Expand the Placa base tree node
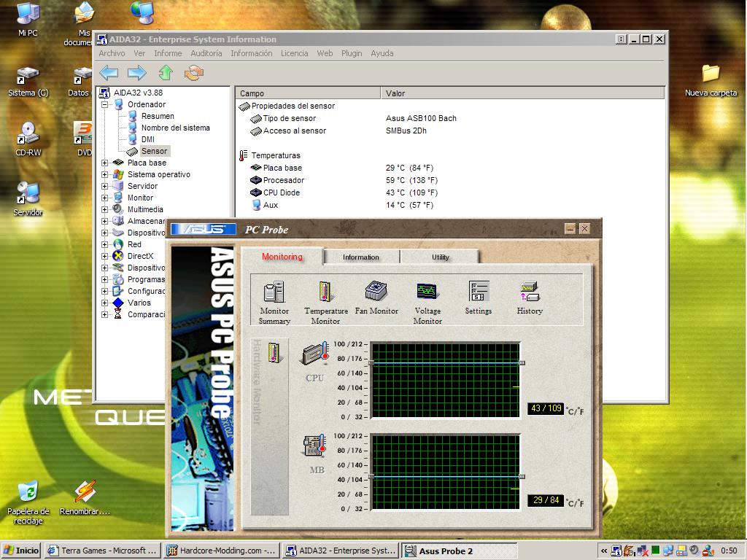 (105, 163)
